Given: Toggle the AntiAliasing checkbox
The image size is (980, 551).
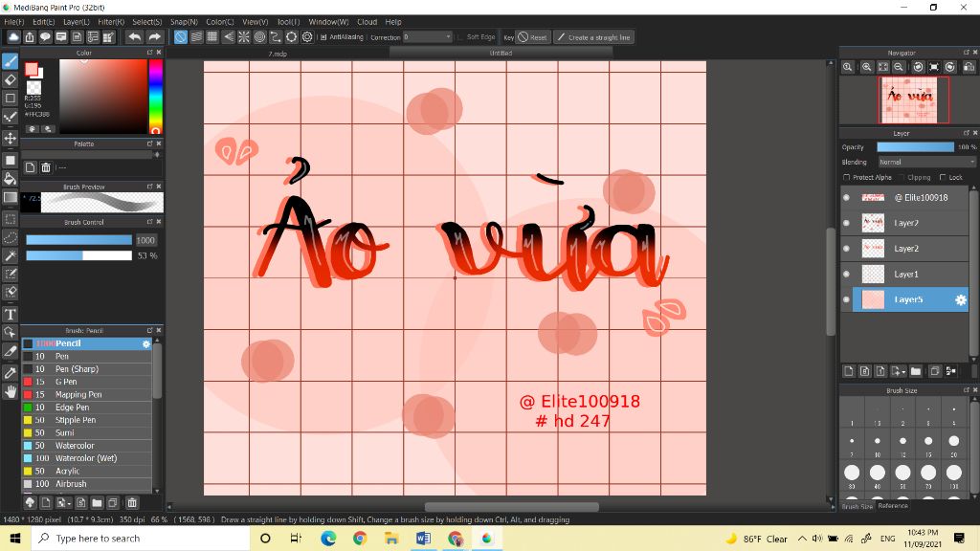Looking at the screenshot, I should coord(323,37).
